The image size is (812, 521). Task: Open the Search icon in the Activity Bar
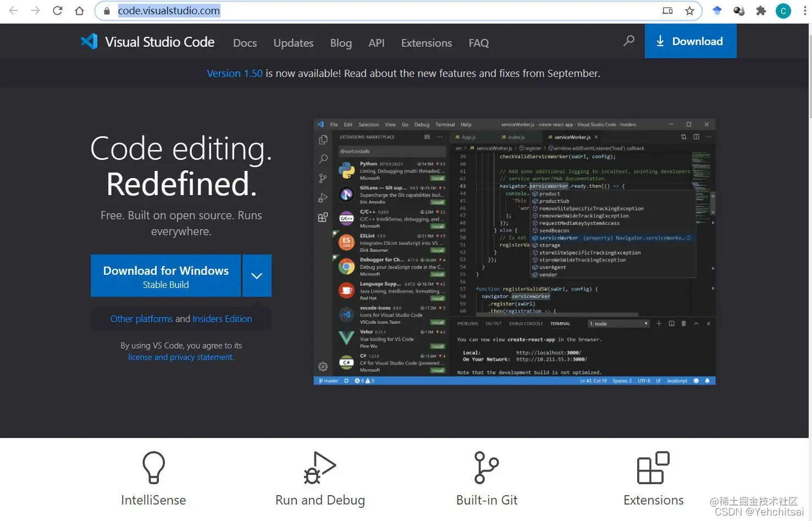[323, 159]
